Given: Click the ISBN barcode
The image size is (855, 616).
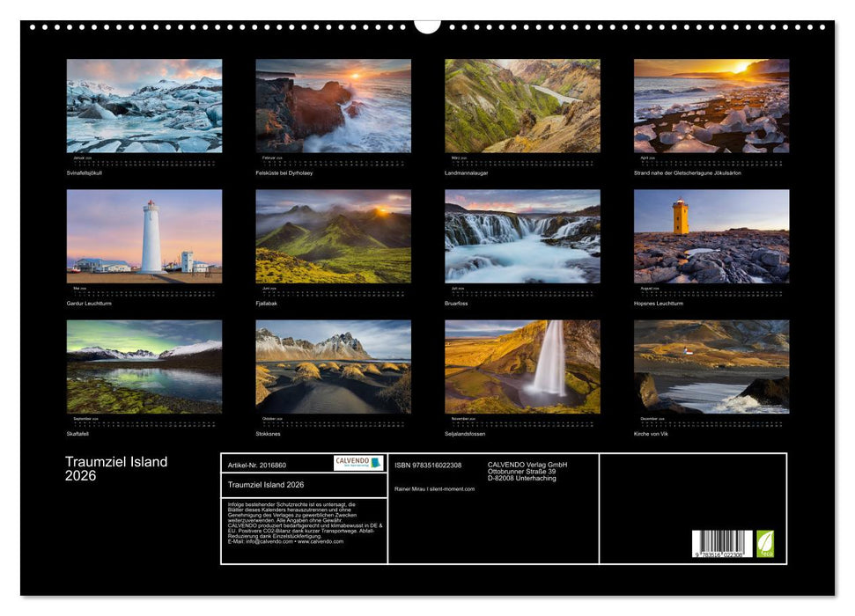Looking at the screenshot, I should click(722, 545).
